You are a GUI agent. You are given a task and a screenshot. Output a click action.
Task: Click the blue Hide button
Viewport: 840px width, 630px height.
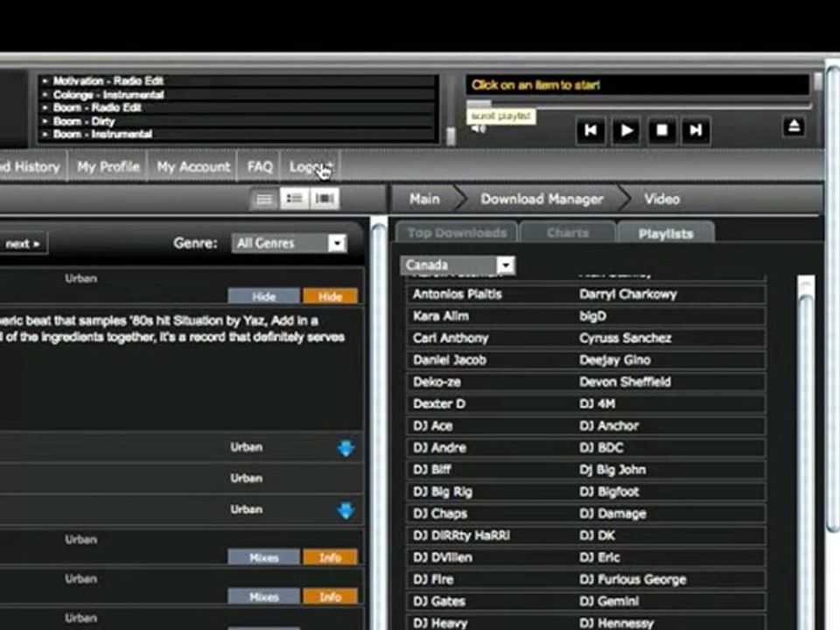[263, 297]
